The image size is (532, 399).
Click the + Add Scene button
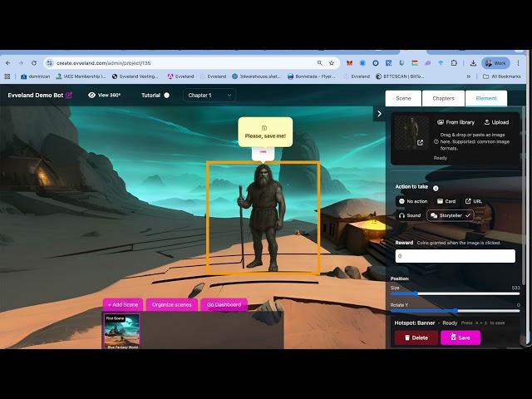pyautogui.click(x=123, y=305)
